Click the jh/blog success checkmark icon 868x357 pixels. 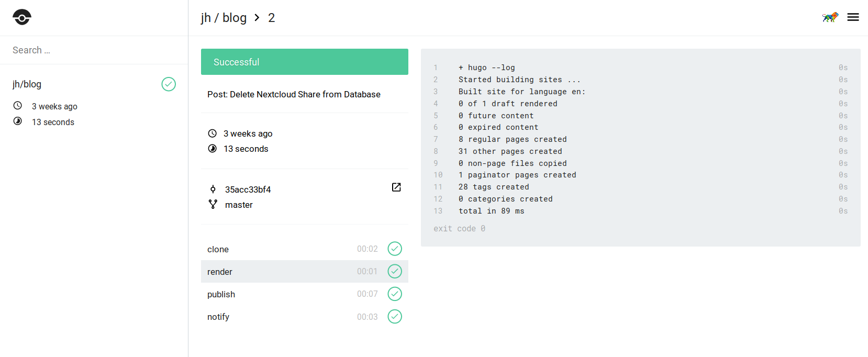[169, 84]
